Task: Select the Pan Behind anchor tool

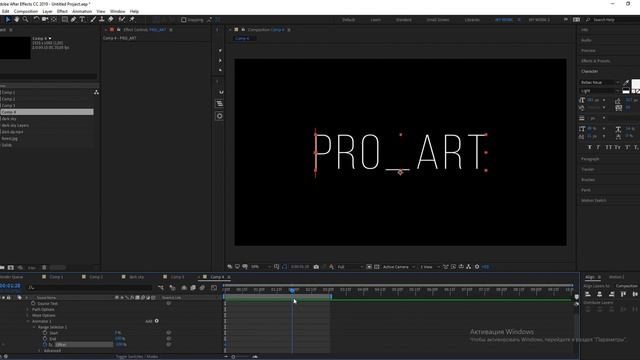Action: (x=54, y=19)
